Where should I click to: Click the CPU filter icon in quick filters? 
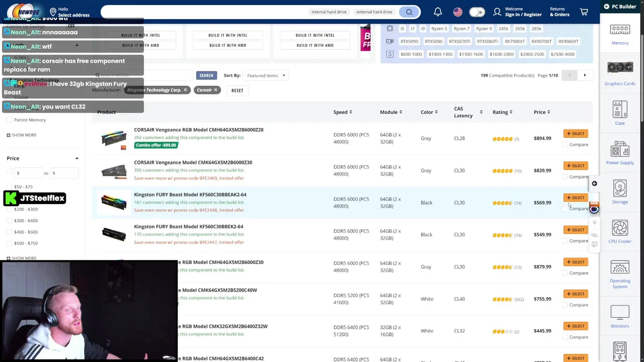click(390, 29)
